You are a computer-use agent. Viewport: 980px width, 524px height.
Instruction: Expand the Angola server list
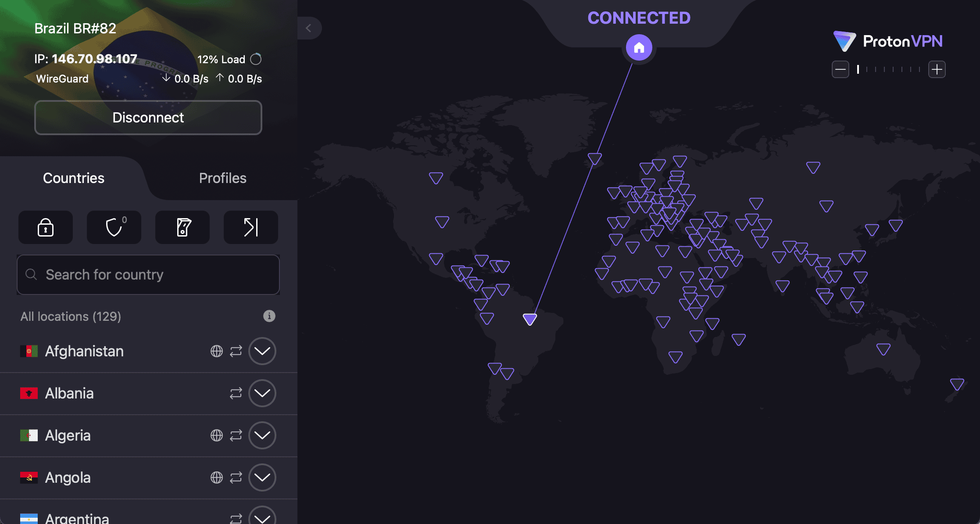[262, 477]
